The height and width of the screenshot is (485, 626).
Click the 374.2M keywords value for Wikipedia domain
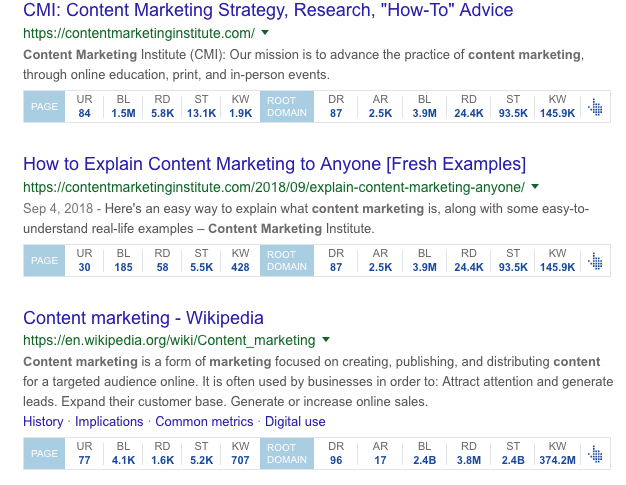(557, 460)
